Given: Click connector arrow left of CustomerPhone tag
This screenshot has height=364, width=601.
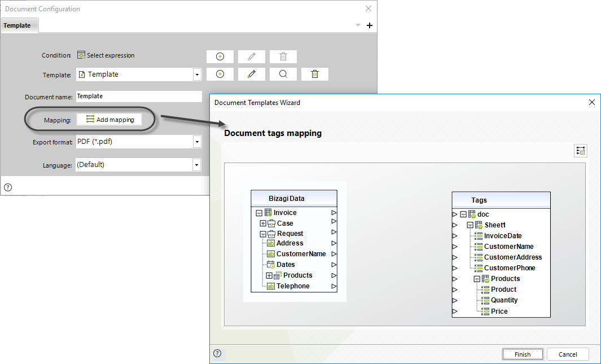Looking at the screenshot, I should [455, 268].
